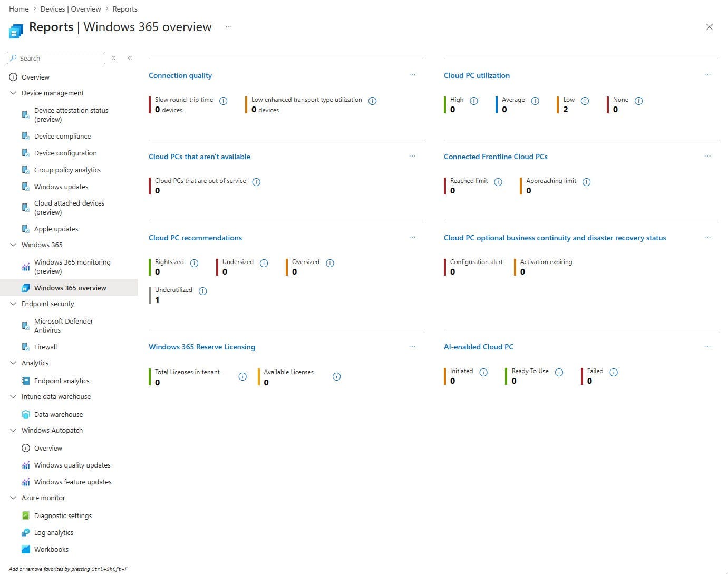Screen dimensions: 728x574
Task: Click the info icon beside Underutilized
Action: coord(203,291)
